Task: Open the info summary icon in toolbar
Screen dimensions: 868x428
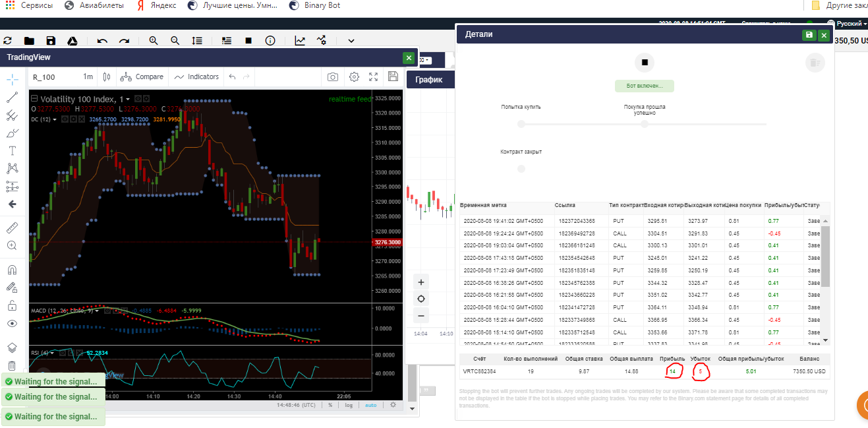Action: tap(270, 40)
